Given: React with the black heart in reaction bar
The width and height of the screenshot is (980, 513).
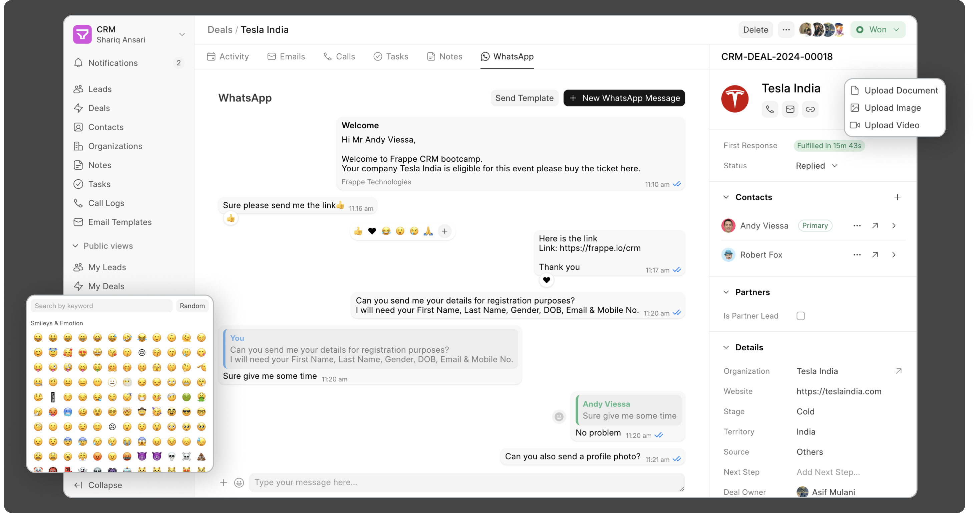Looking at the screenshot, I should click(372, 231).
